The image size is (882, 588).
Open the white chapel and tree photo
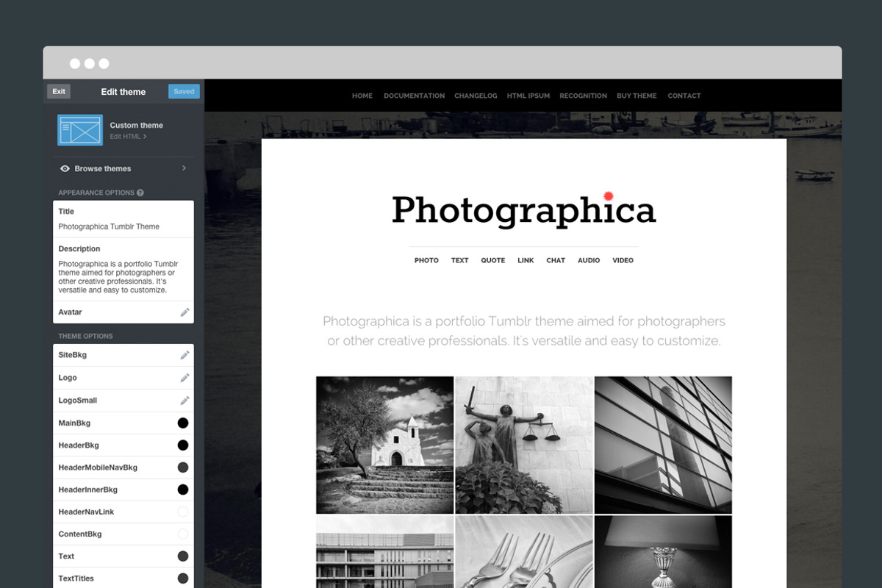tap(385, 445)
